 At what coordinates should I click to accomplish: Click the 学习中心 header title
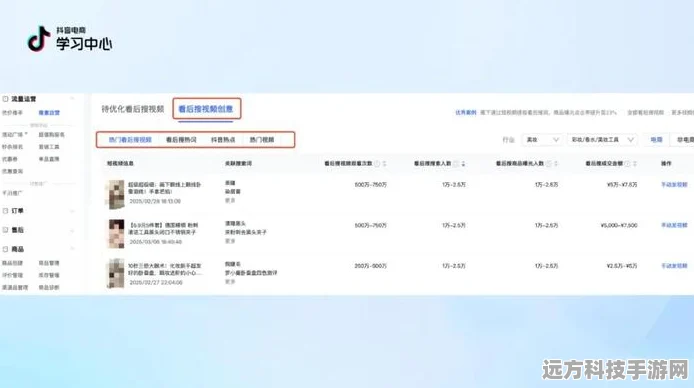[84, 43]
